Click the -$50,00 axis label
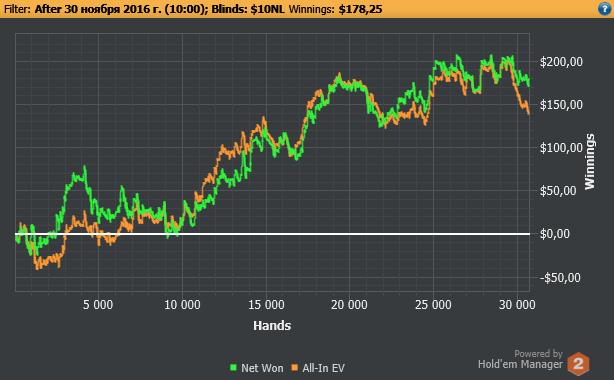The height and width of the screenshot is (380, 614). tap(560, 278)
